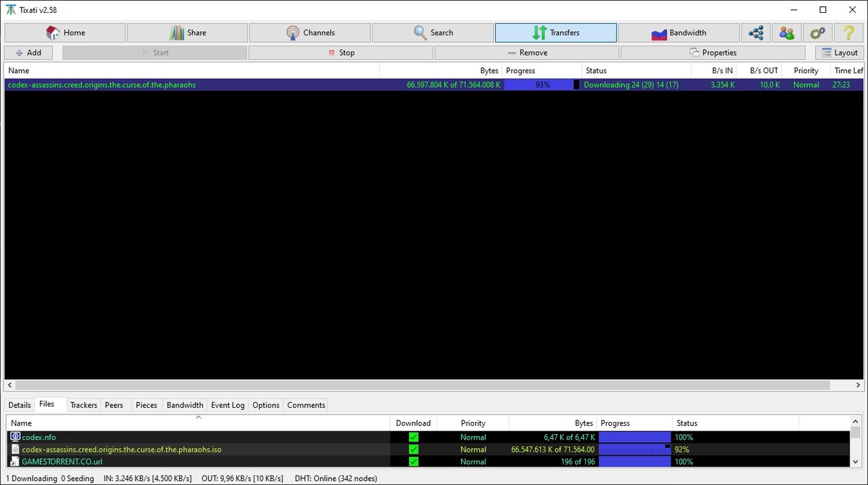Click the .iso file disc icon

[15, 450]
